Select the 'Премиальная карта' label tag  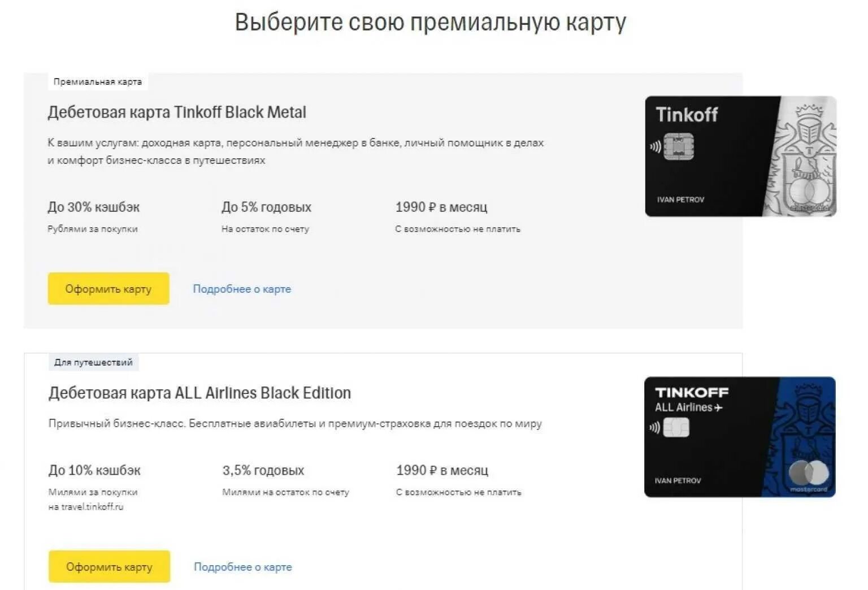98,82
